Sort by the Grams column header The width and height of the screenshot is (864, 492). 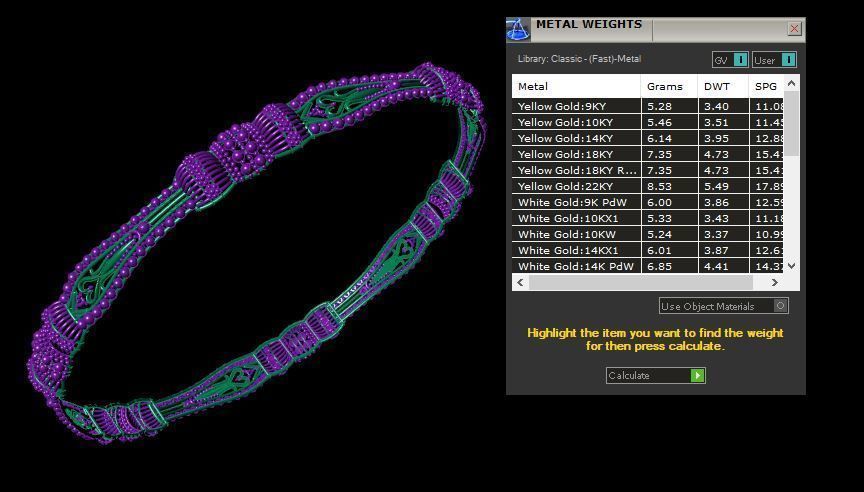669,86
